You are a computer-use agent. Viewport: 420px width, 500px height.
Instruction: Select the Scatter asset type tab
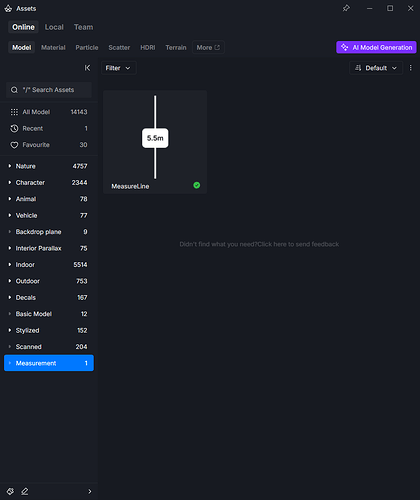click(119, 48)
